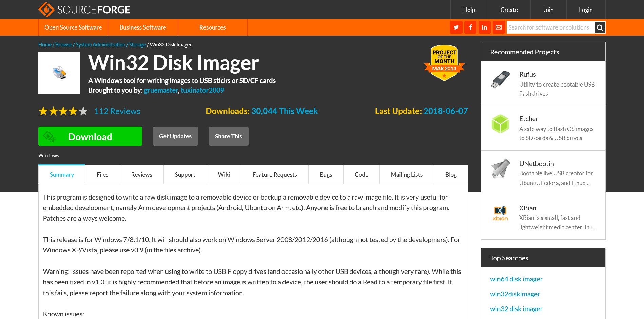Click the '30,044 This Week' downloads text
The image size is (644, 319).
click(285, 111)
